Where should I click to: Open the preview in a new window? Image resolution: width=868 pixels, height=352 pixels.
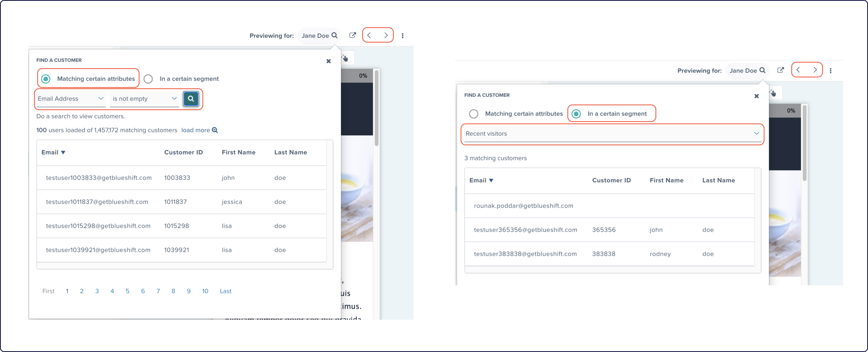click(352, 35)
